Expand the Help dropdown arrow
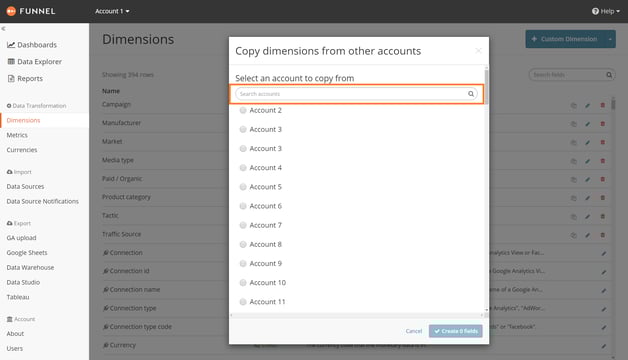Image resolution: width=628 pixels, height=360 pixels. click(x=618, y=12)
